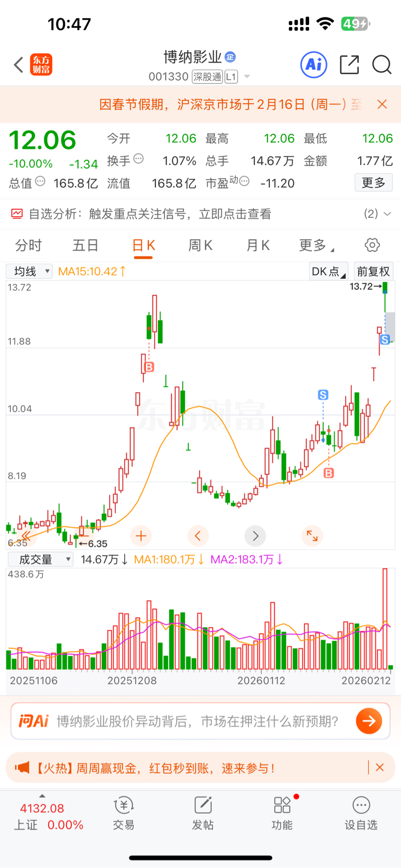Screen dimensions: 401x868
Task: Tap the 换手 info bubble icon
Action: tap(139, 158)
